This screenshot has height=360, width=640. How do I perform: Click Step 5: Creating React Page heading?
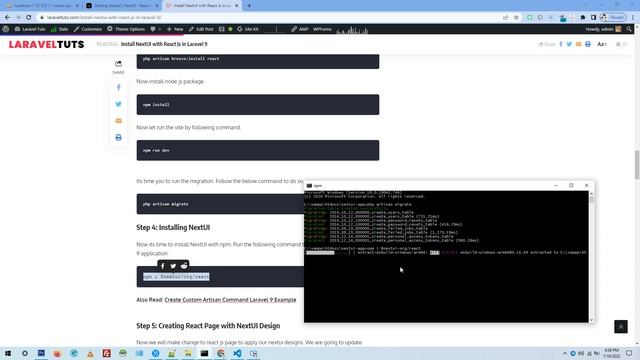pos(208,326)
